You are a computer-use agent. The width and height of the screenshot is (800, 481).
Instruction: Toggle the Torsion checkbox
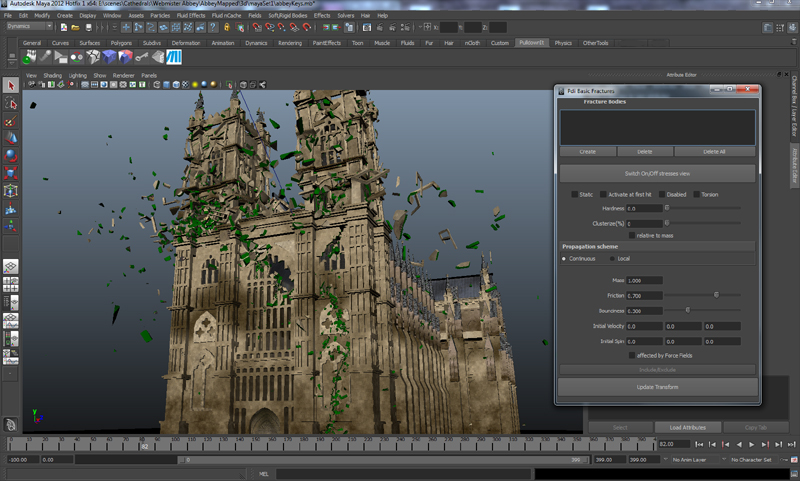[696, 194]
